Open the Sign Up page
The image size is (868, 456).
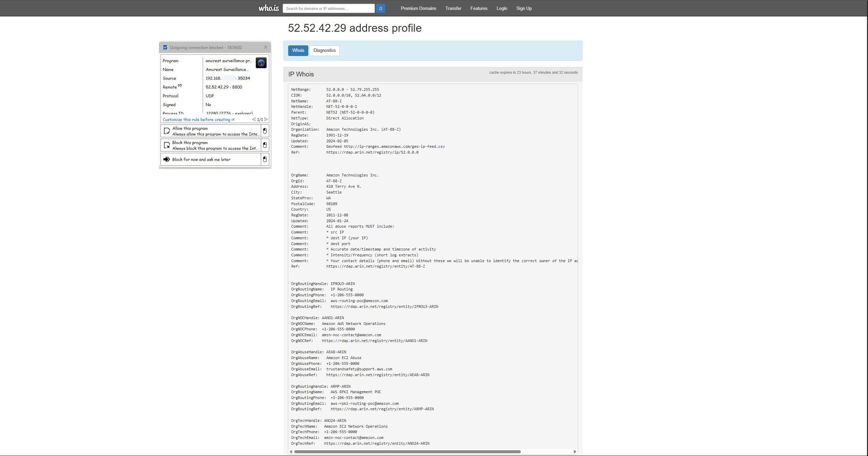(x=524, y=9)
